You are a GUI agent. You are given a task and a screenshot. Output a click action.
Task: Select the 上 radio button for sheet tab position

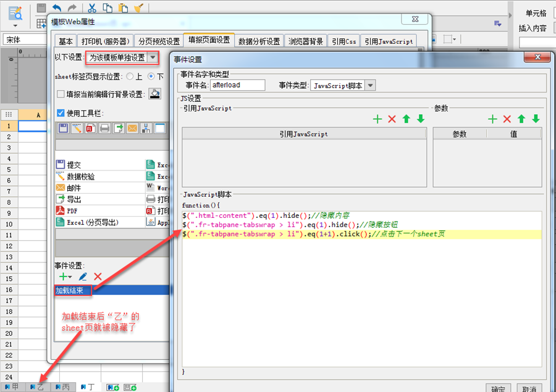tap(130, 76)
